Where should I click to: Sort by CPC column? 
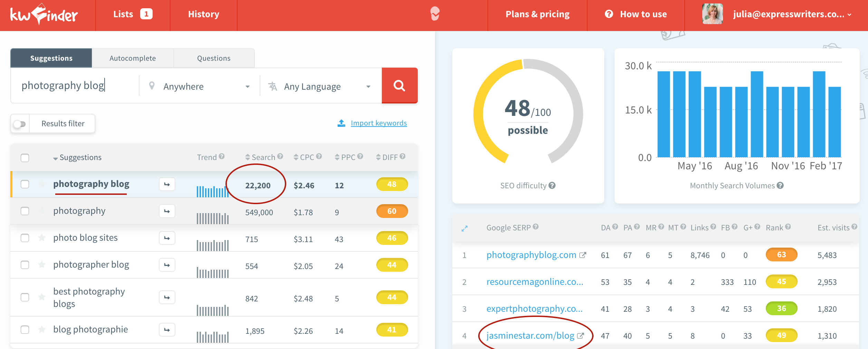pyautogui.click(x=304, y=157)
